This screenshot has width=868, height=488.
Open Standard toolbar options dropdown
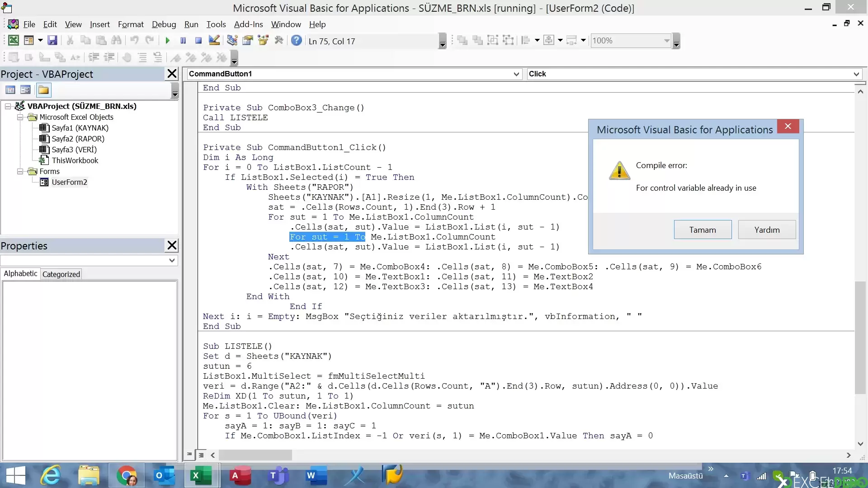[443, 41]
